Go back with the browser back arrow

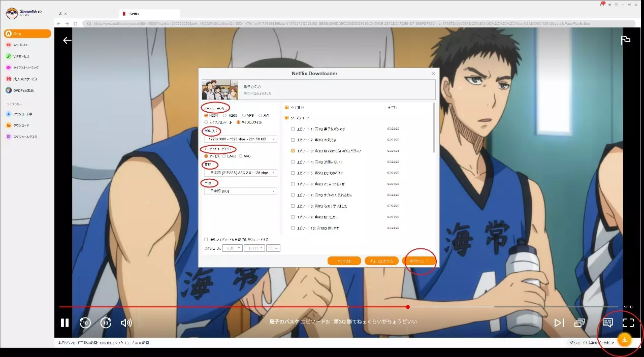point(59,24)
